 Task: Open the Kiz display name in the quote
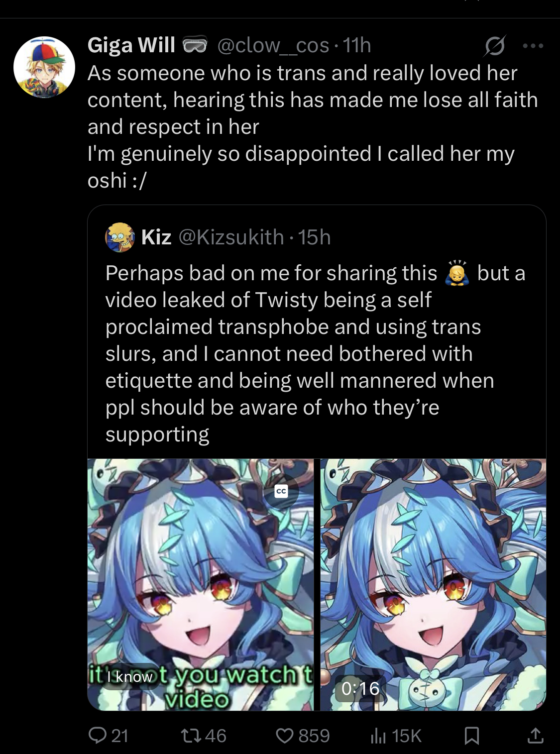(x=156, y=237)
